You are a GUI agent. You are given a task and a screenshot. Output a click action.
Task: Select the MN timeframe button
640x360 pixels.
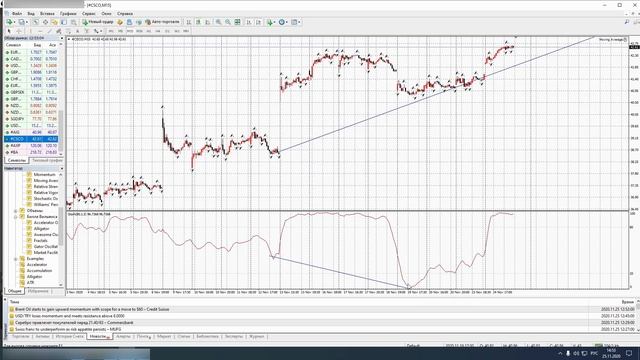[x=186, y=31]
